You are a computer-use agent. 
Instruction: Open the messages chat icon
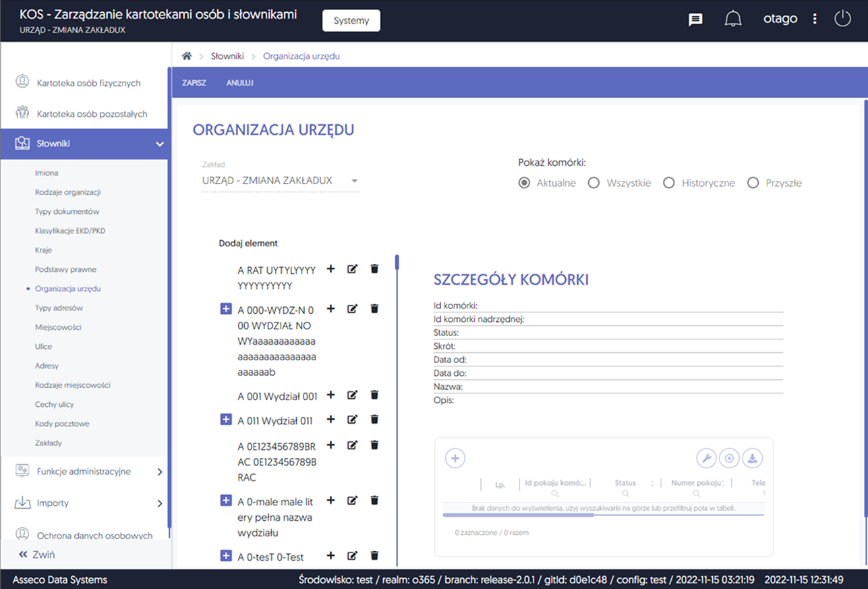[x=695, y=20]
